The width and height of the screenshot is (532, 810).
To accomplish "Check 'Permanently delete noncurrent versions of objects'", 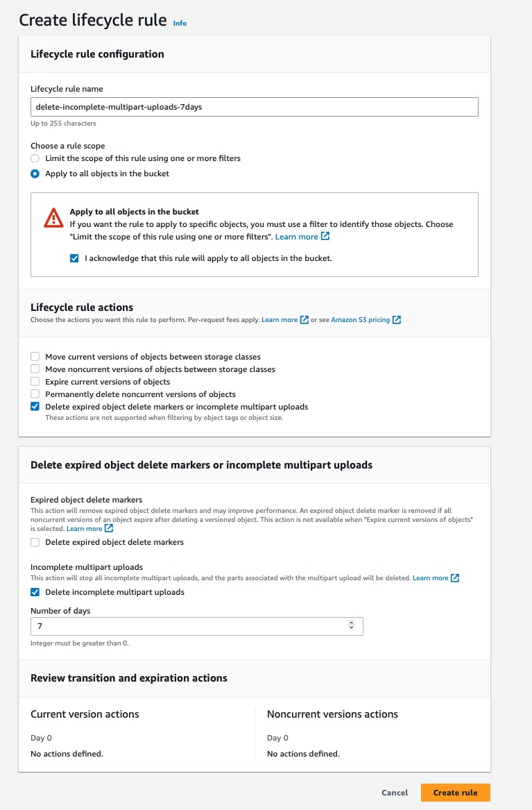I will [35, 394].
